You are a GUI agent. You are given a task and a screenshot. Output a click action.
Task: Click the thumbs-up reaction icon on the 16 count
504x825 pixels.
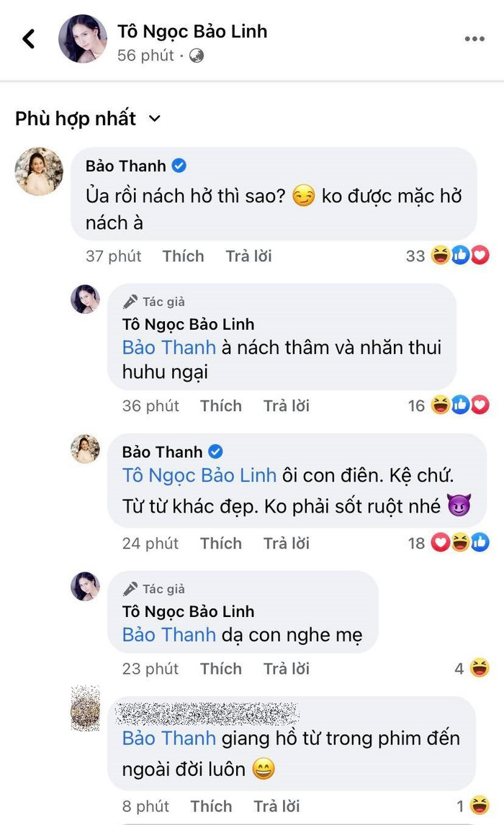click(461, 405)
